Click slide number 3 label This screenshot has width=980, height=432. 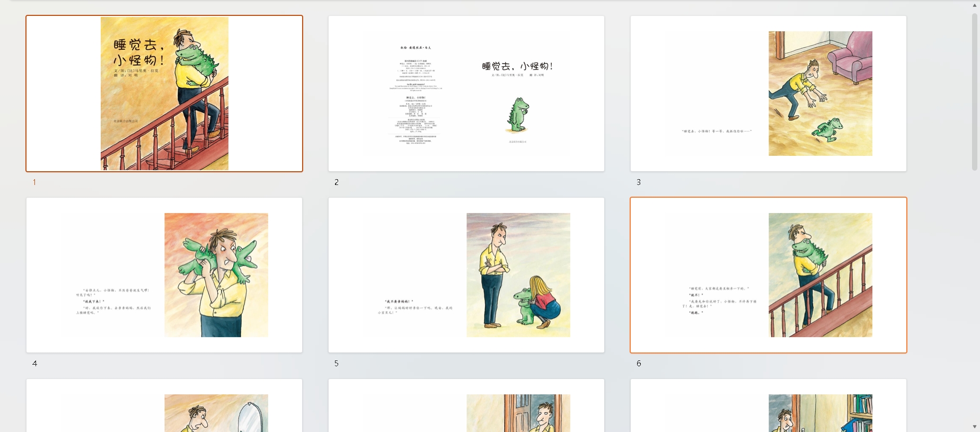pyautogui.click(x=639, y=182)
